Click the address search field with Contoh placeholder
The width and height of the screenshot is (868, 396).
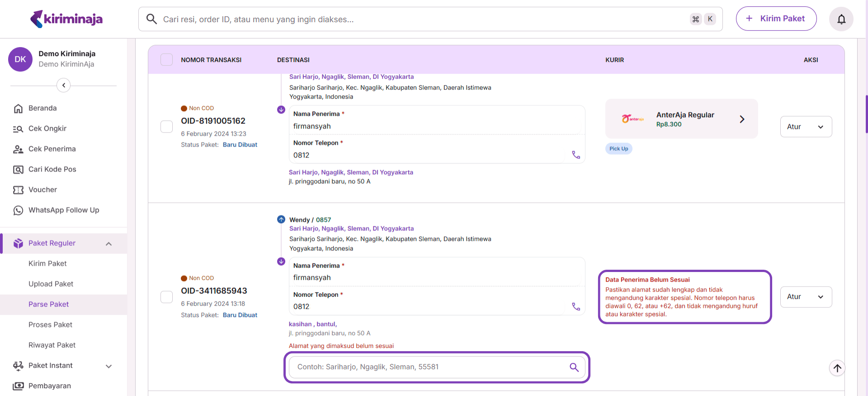coord(429,367)
